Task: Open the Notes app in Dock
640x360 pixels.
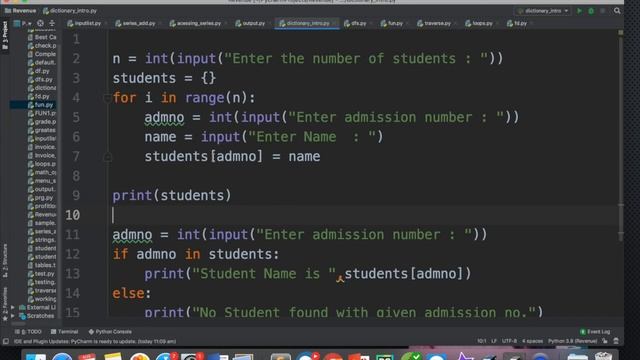Action: 113,357
